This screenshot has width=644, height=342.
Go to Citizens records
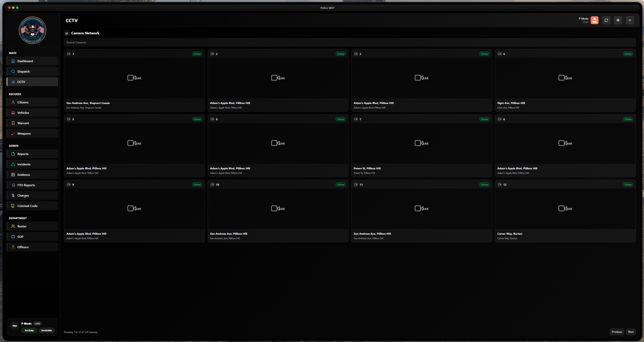(33, 102)
